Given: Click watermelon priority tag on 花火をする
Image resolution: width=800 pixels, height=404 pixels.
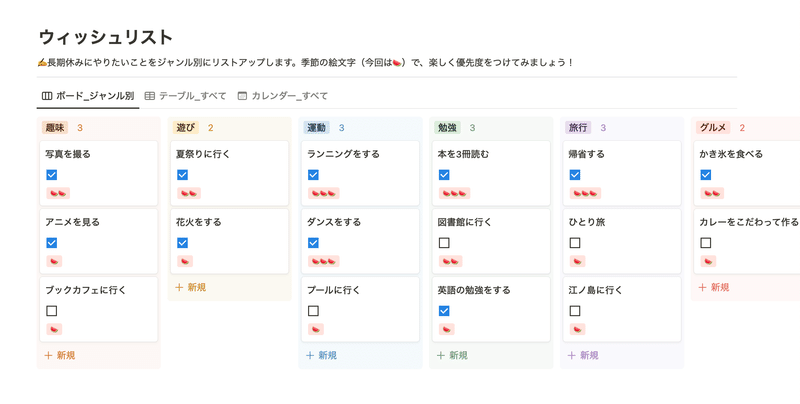Looking at the screenshot, I should coord(185,261).
